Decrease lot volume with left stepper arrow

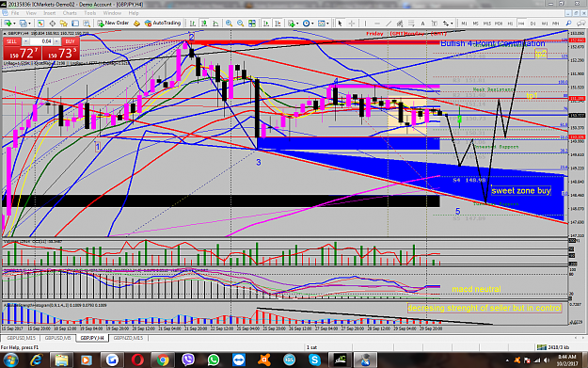pyautogui.click(x=25, y=41)
